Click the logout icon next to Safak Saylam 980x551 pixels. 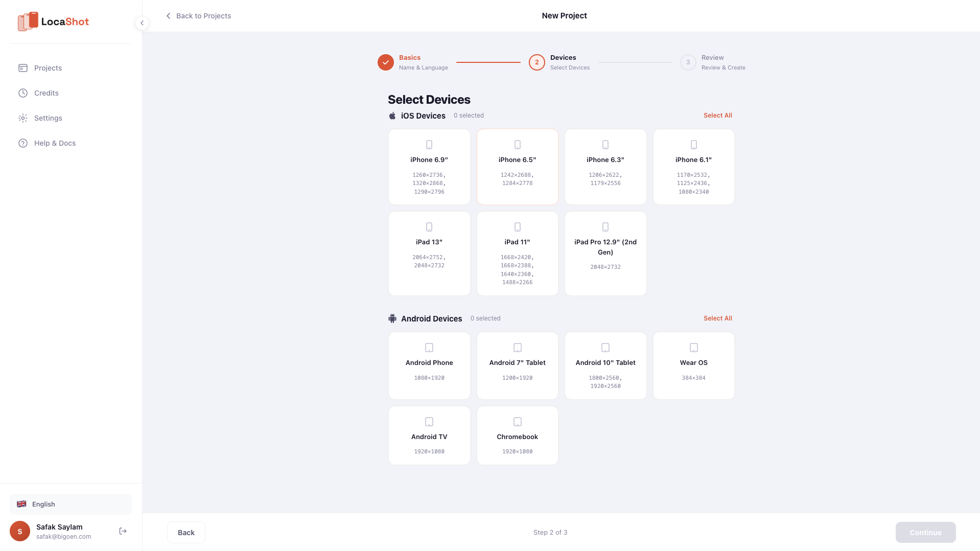[123, 531]
